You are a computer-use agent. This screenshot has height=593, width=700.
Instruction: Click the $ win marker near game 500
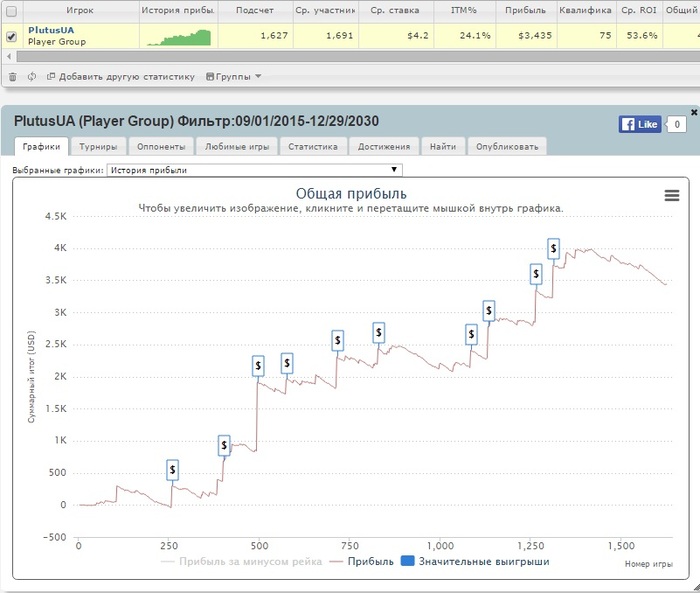click(x=258, y=366)
